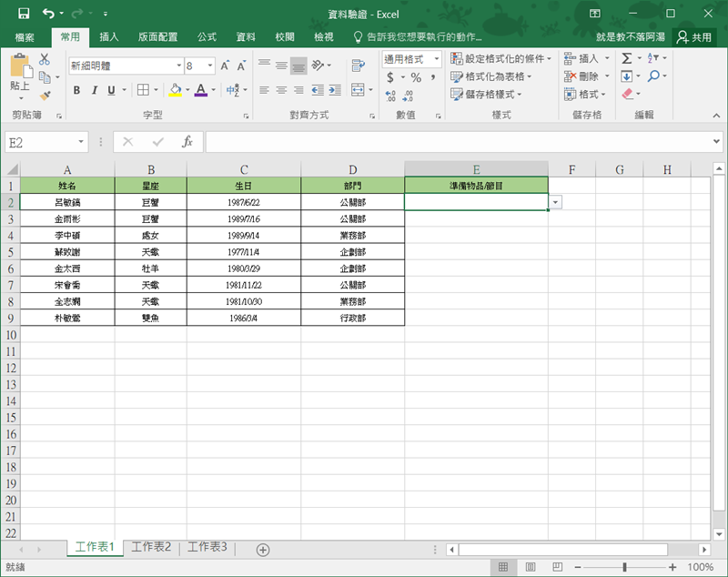
Task: Click the 共用 share button
Action: click(x=694, y=37)
